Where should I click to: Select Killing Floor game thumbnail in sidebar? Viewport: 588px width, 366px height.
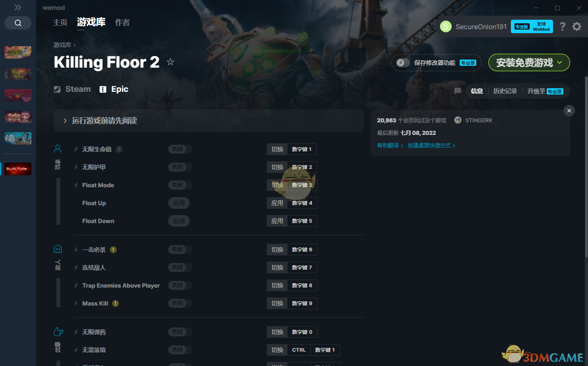click(18, 169)
